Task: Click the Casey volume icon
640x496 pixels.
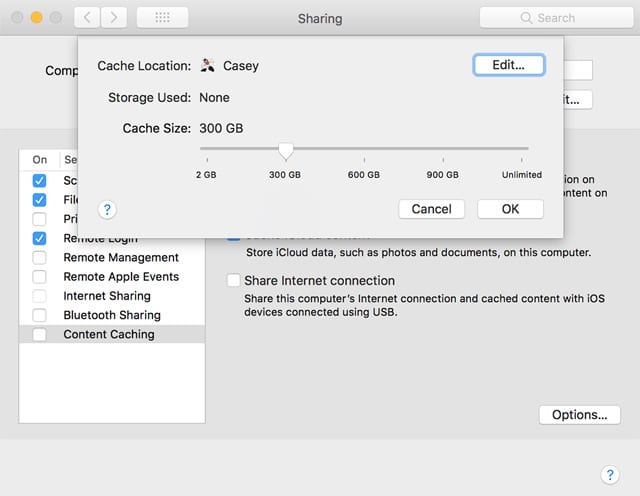Action: point(210,65)
